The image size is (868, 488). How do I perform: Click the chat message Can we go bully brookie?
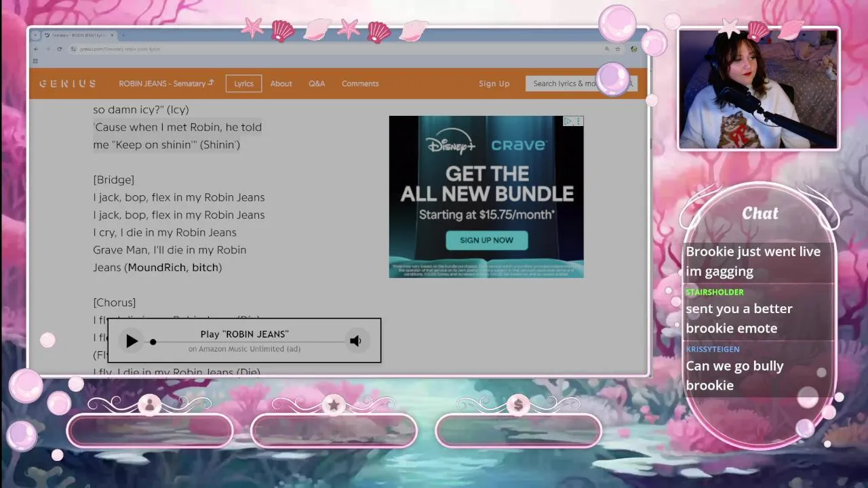[734, 375]
